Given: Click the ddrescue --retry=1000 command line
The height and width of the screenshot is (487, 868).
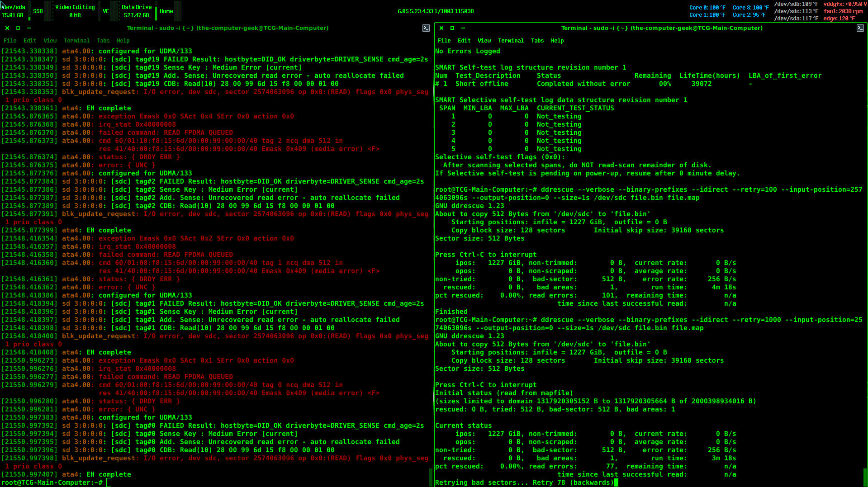Looking at the screenshot, I should (x=649, y=324).
